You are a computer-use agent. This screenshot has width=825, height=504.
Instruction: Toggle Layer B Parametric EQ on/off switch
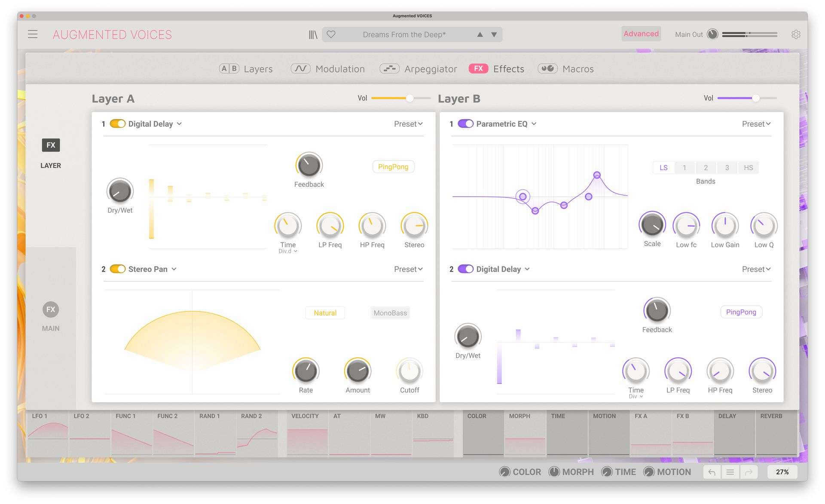click(465, 124)
